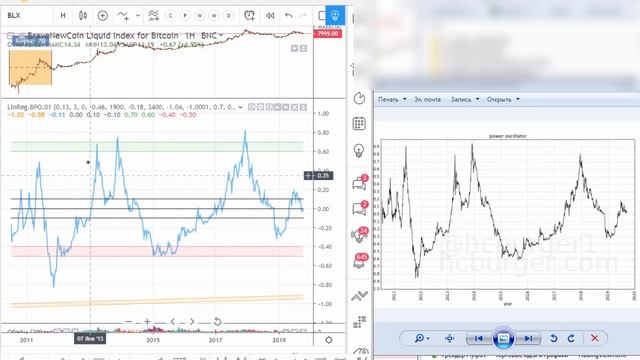
Task: Reset the chart view with the circular arrow
Action: click(218, 322)
